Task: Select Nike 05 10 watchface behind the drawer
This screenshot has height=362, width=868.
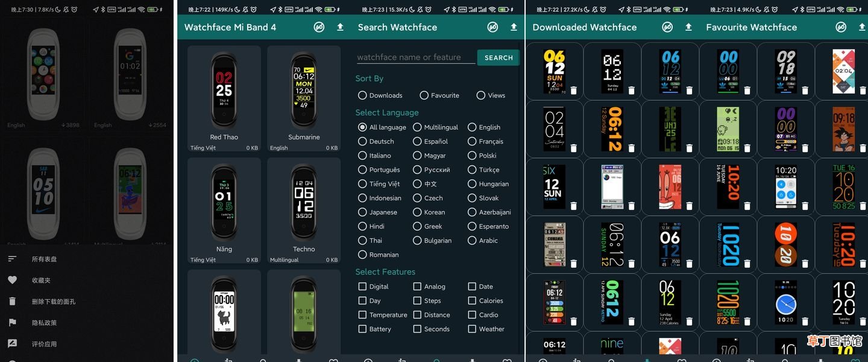Action: tap(43, 192)
